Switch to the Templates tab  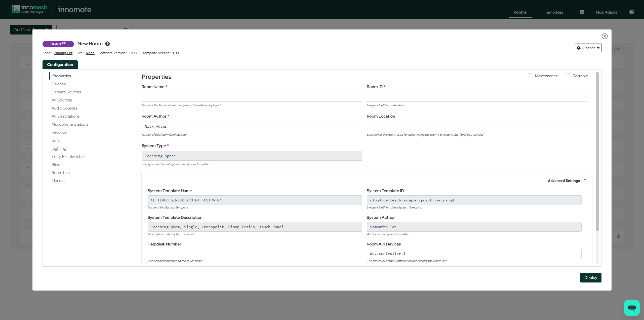click(x=554, y=12)
